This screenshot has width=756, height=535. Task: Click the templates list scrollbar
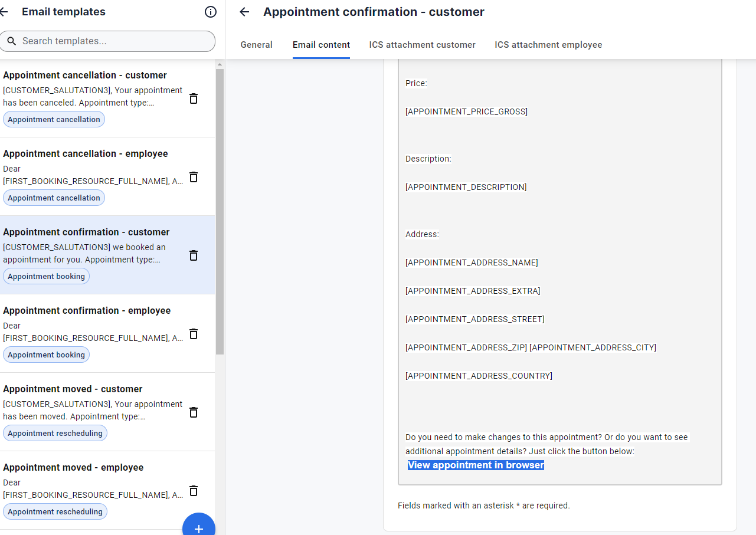(x=220, y=212)
